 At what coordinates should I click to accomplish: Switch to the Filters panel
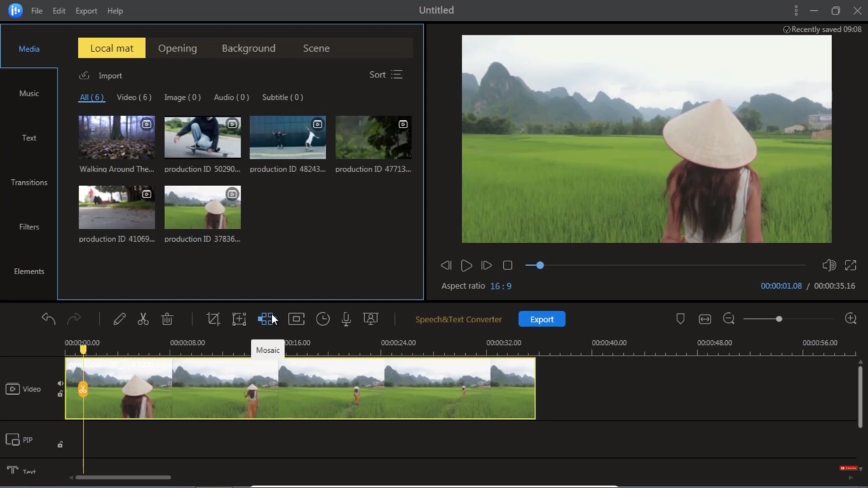28,226
